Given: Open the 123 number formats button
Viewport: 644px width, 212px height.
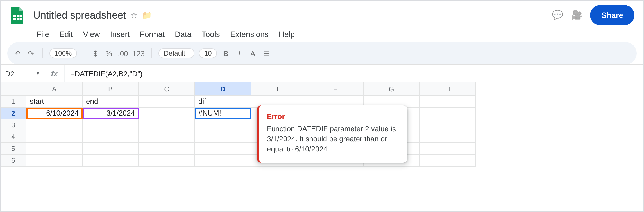Looking at the screenshot, I should tap(139, 54).
